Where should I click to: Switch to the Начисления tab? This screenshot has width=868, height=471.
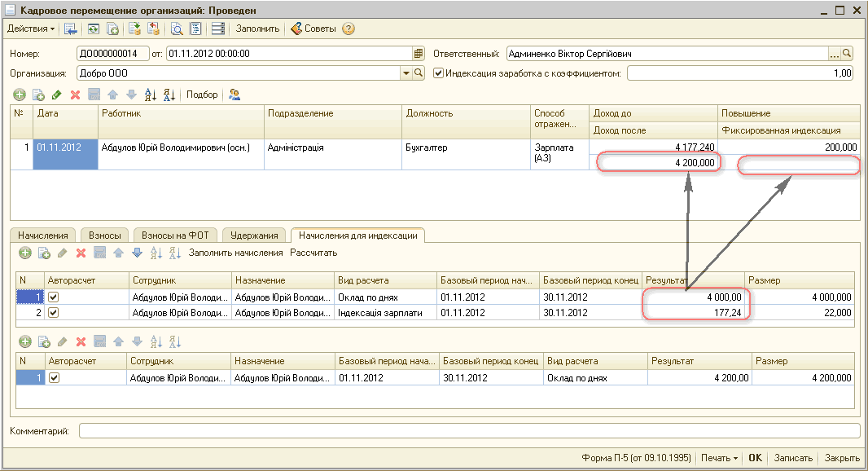[42, 236]
